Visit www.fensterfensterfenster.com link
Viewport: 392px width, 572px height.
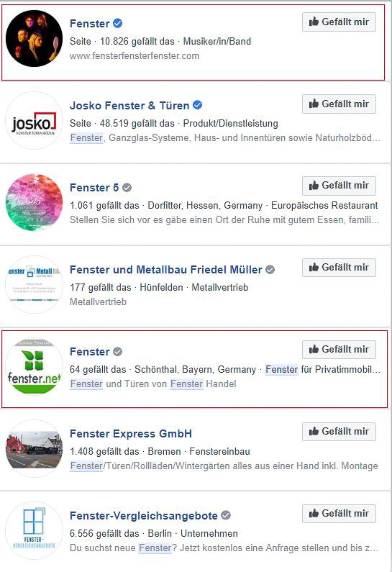pos(135,56)
